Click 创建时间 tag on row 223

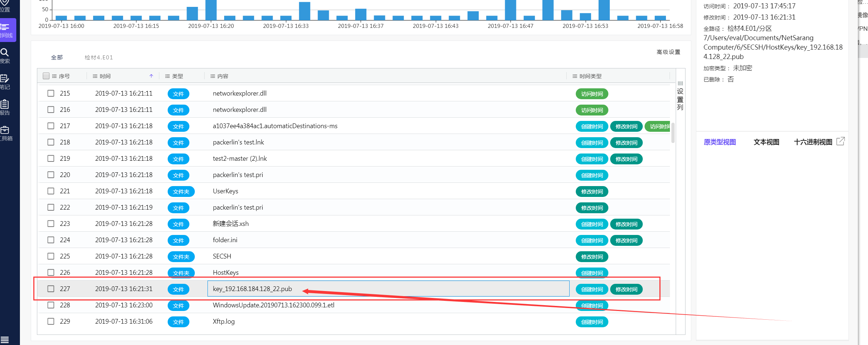click(592, 224)
